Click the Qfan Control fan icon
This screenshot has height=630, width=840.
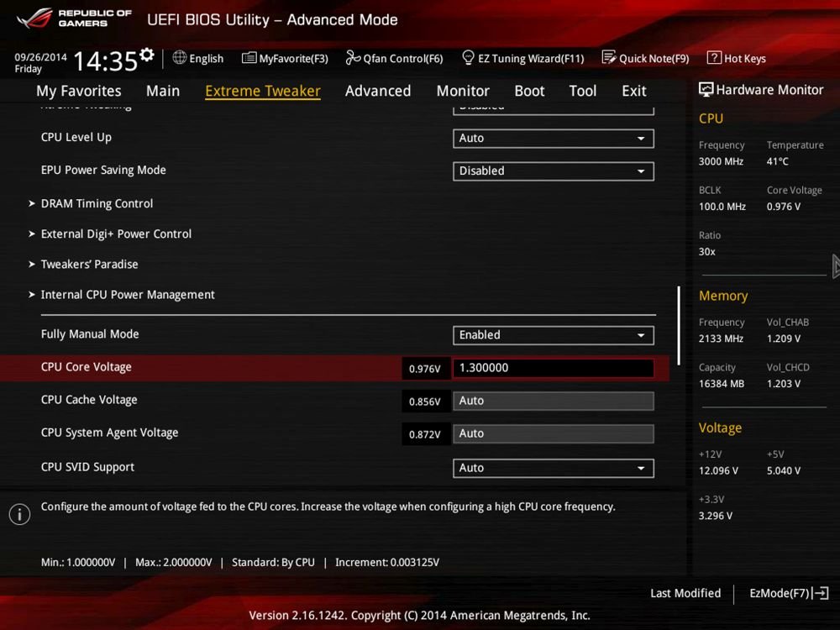tap(353, 57)
